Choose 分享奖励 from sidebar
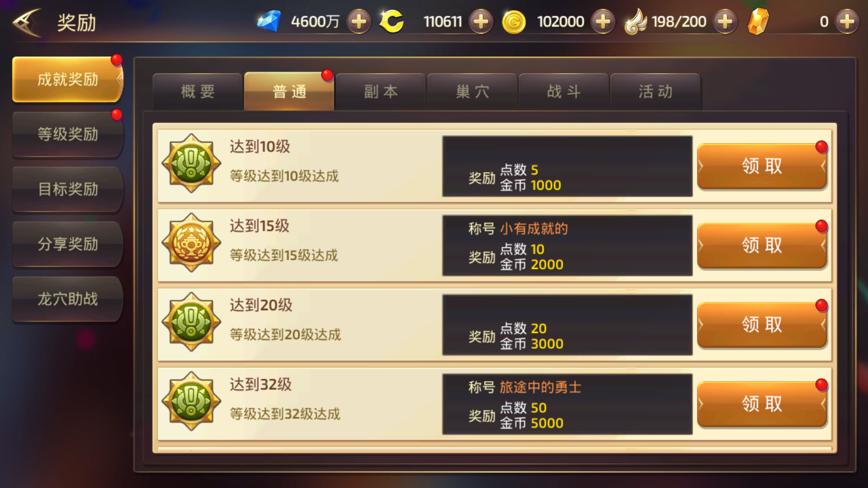868x488 pixels. point(68,244)
